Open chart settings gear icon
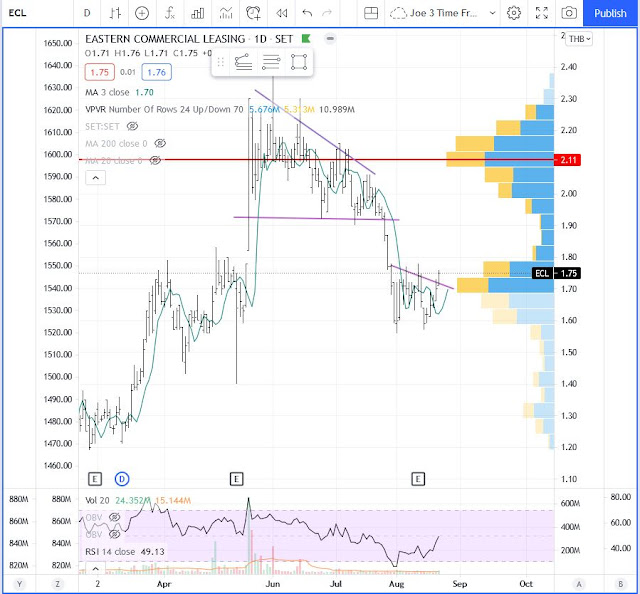640x594 pixels. pyautogui.click(x=513, y=13)
